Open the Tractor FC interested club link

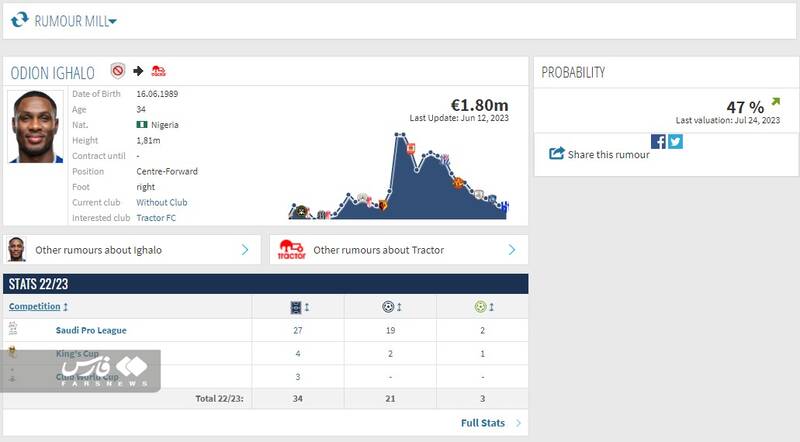coord(158,217)
